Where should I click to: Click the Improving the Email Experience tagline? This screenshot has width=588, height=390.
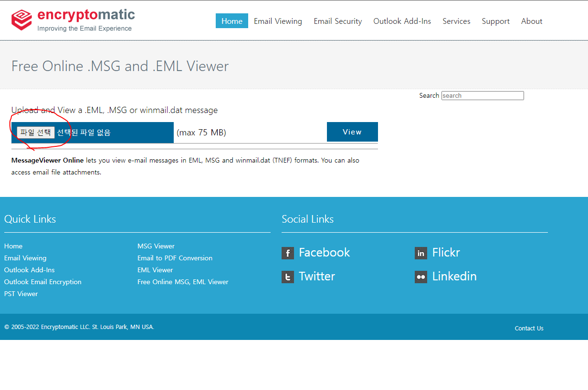point(84,29)
